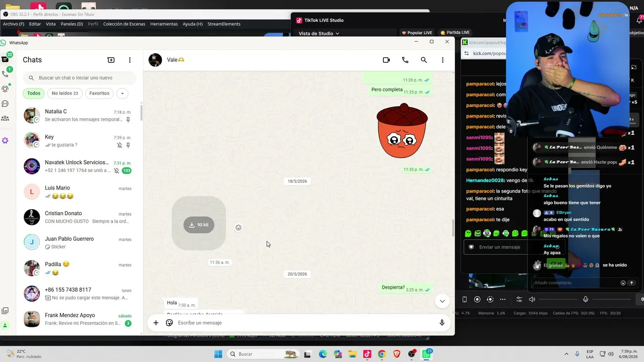Open OBS Ayuda menu
The width and height of the screenshot is (644, 362).
click(x=193, y=24)
